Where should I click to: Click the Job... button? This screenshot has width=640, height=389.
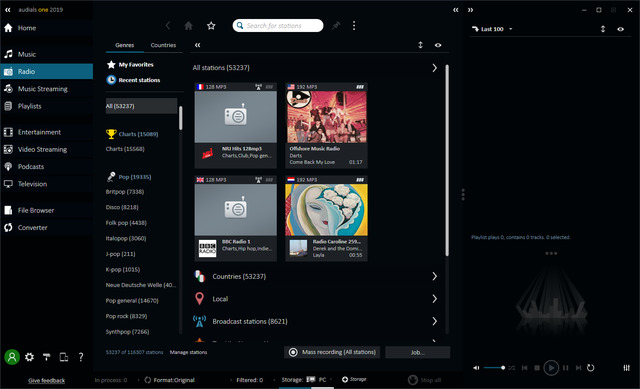pyautogui.click(x=418, y=352)
